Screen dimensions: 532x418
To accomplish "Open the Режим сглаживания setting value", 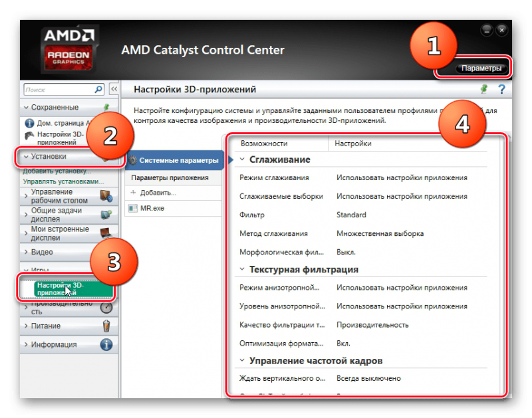I will pos(401,178).
